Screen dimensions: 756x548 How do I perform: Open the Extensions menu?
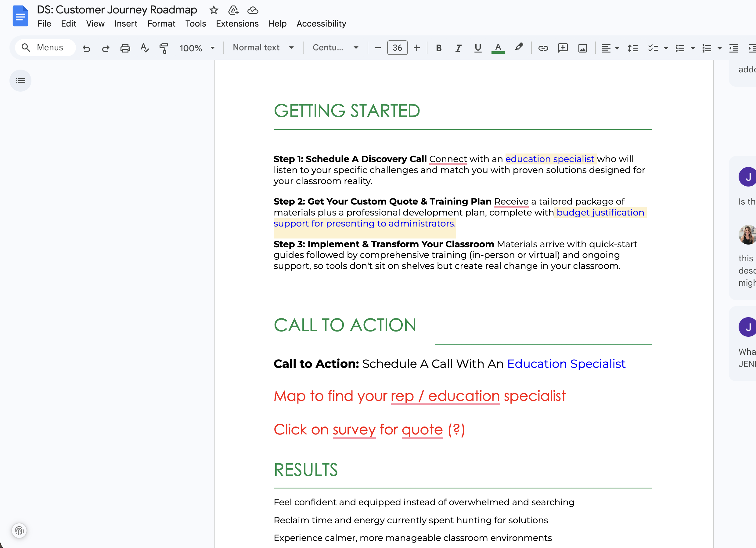click(x=237, y=24)
